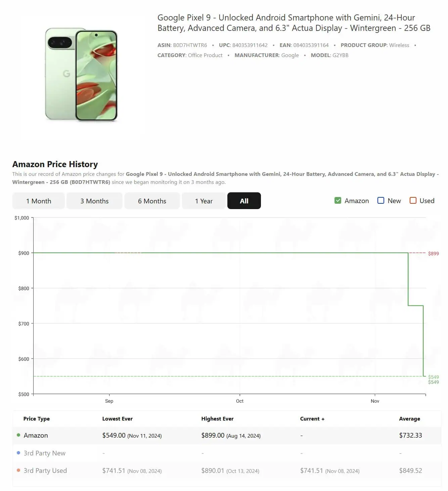Image resolution: width=448 pixels, height=491 pixels.
Task: Click the Lowest Ever column header
Action: [x=118, y=419]
